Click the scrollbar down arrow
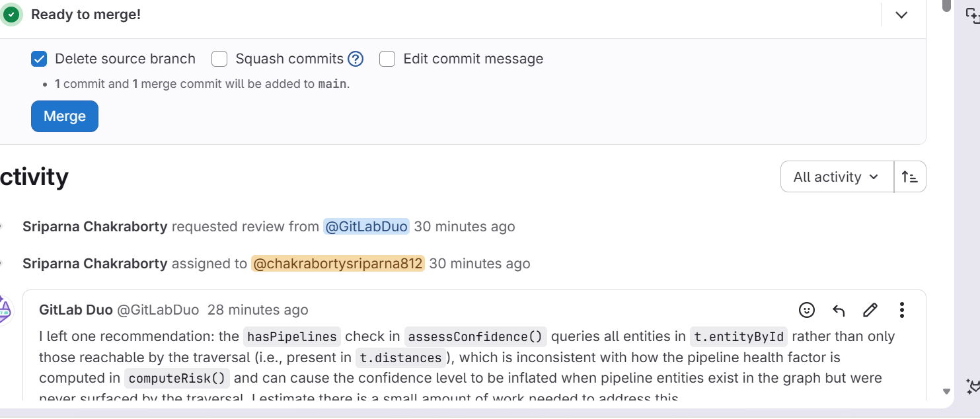 coord(946,391)
